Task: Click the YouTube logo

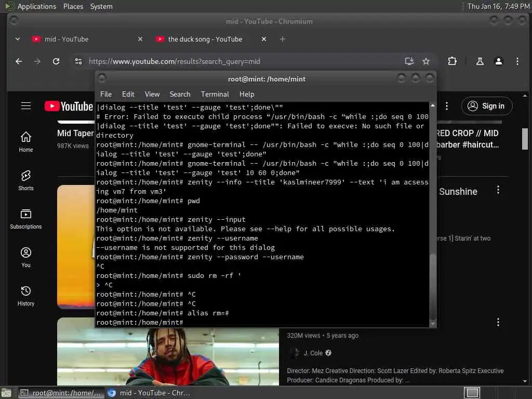Action: [69, 106]
